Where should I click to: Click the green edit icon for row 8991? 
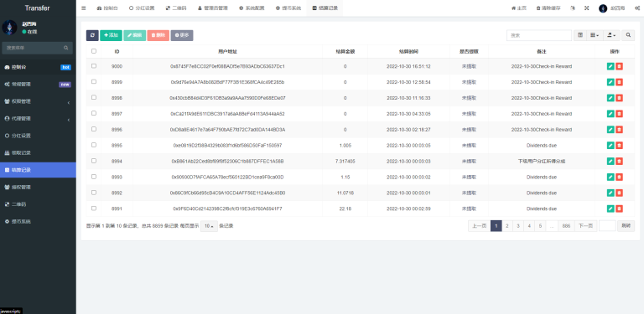click(610, 208)
